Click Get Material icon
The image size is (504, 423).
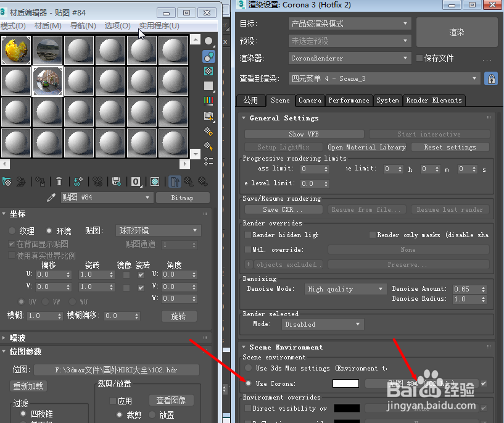click(7, 182)
